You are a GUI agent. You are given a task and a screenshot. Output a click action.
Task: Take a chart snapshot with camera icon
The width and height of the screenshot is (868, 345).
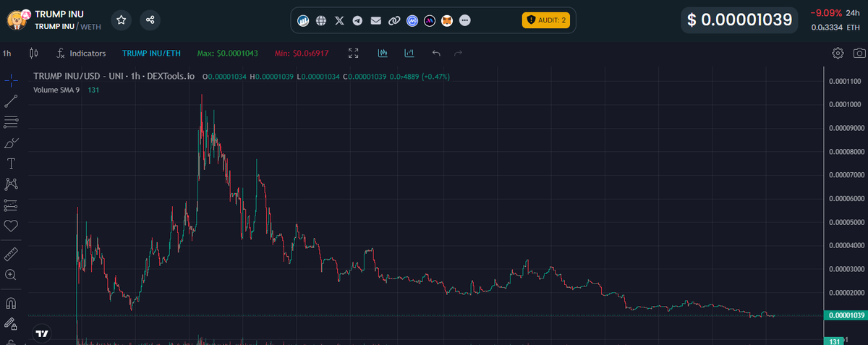click(x=859, y=53)
